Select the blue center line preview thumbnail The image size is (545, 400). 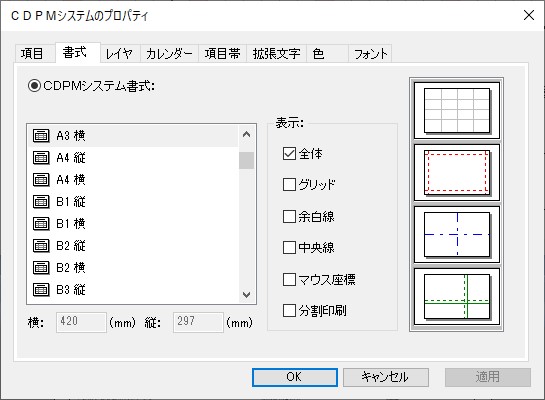coord(457,235)
